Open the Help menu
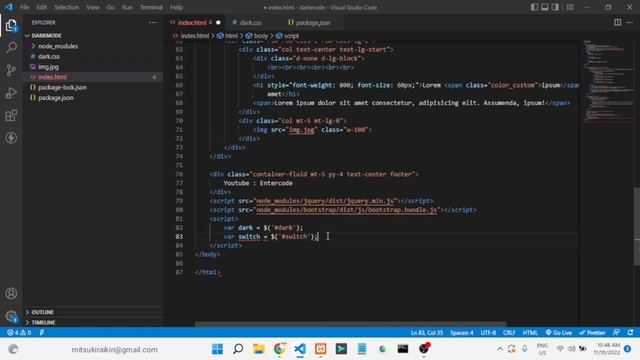640x360 pixels. pyautogui.click(x=176, y=7)
